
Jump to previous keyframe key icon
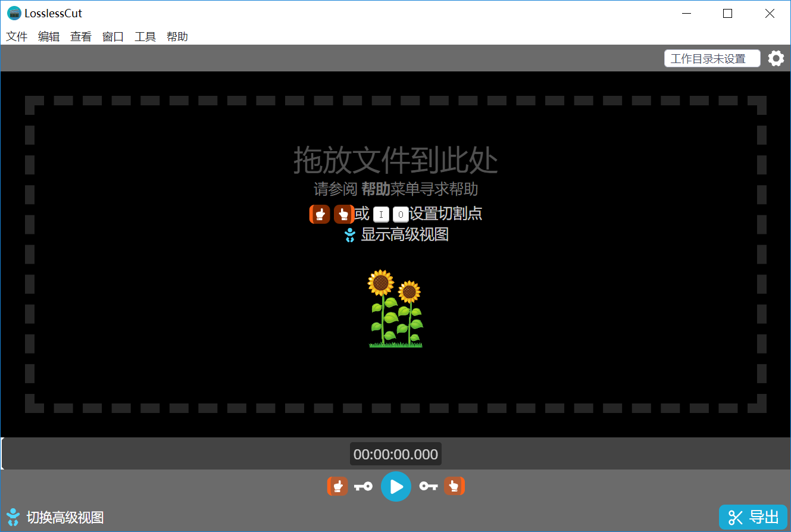[363, 487]
